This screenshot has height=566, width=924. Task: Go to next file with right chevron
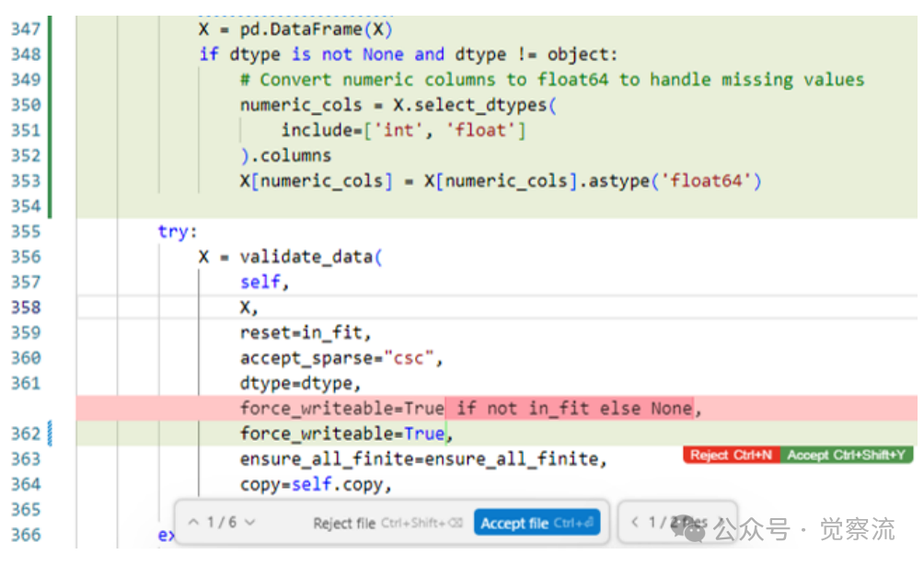click(x=722, y=523)
